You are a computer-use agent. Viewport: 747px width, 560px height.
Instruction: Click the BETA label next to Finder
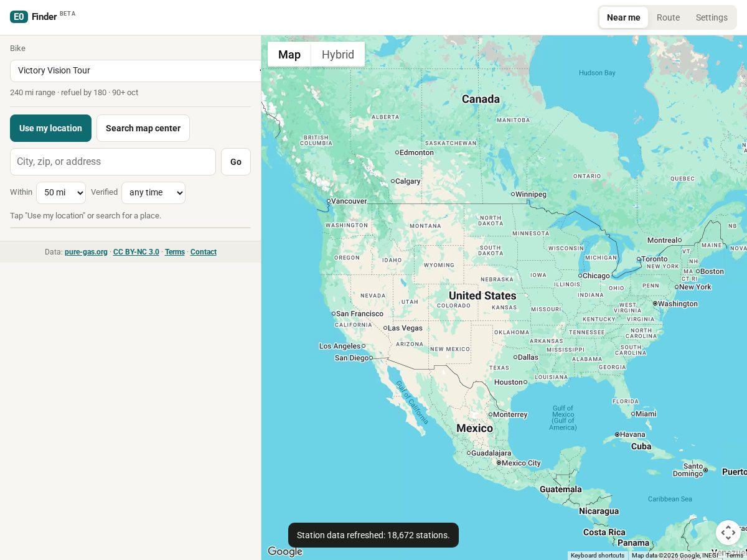(67, 14)
